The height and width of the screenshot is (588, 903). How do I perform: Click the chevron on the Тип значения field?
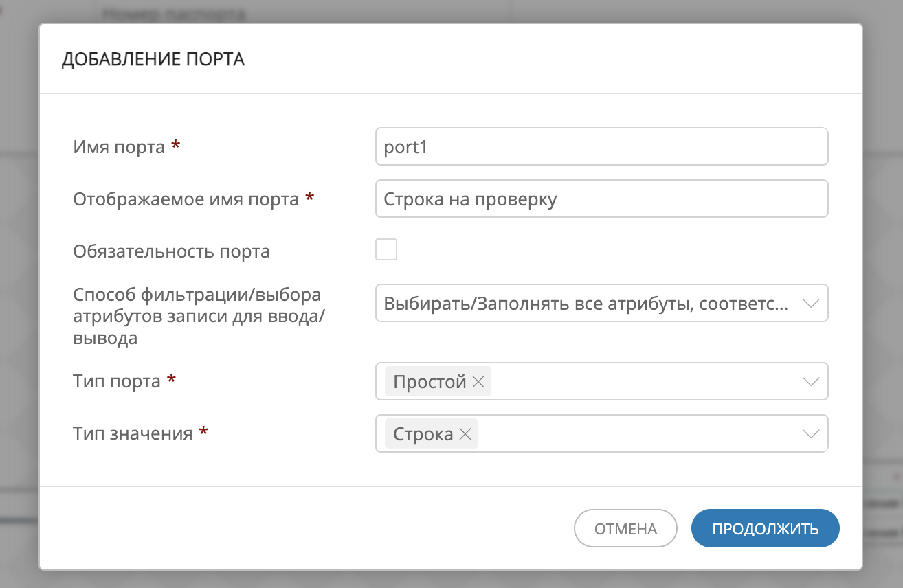[x=811, y=433]
